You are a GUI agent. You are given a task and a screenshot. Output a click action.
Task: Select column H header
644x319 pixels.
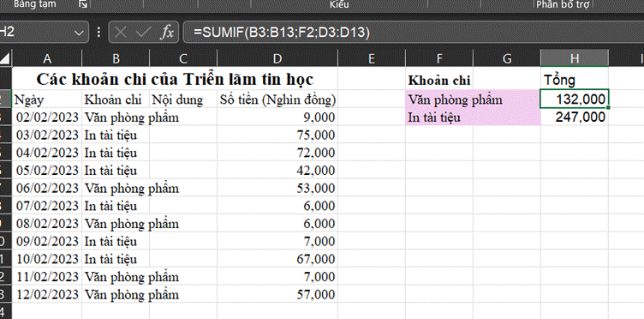coord(574,59)
